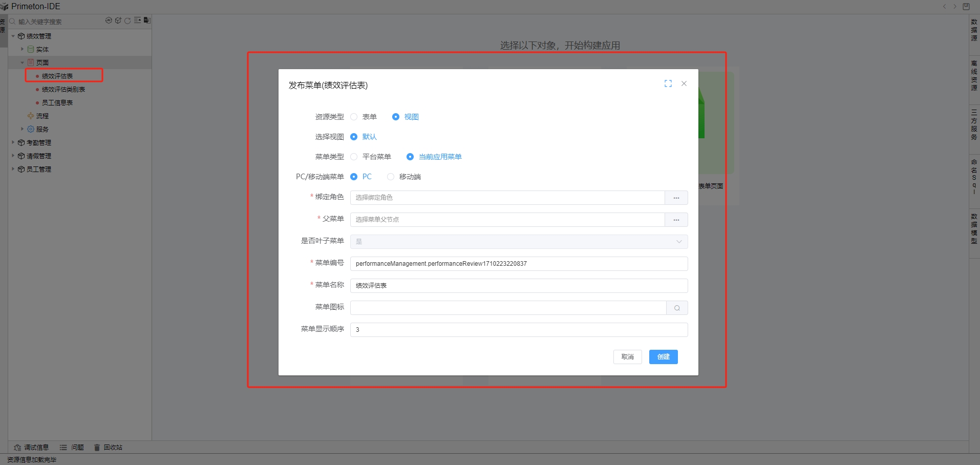The image size is (980, 465).
Task: Expand the 服务 tree node
Action: tap(22, 129)
